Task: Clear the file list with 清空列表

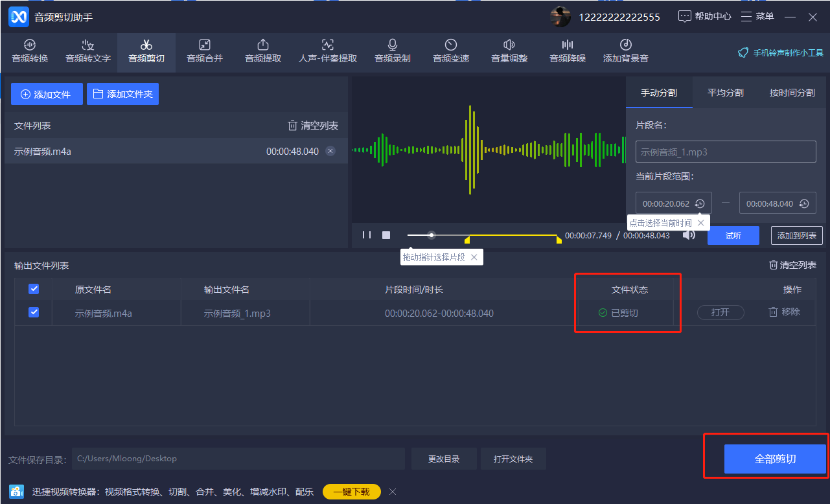Action: [313, 126]
